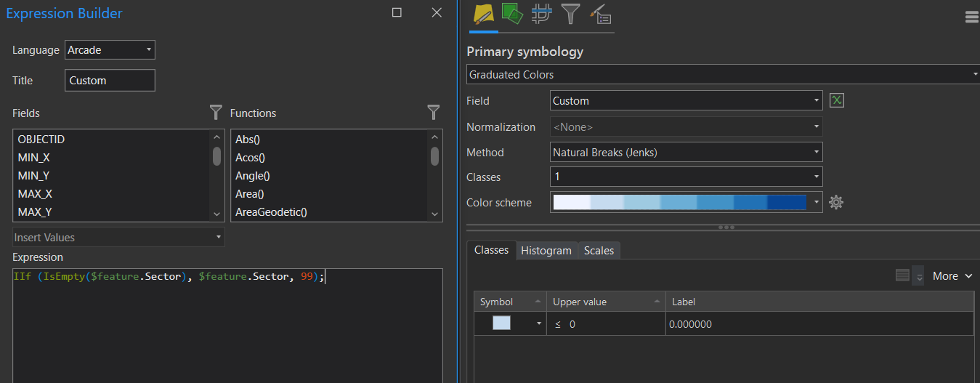Open the Symbol layer drawing tab icon
Screen dimensions: 980x383
542,13
